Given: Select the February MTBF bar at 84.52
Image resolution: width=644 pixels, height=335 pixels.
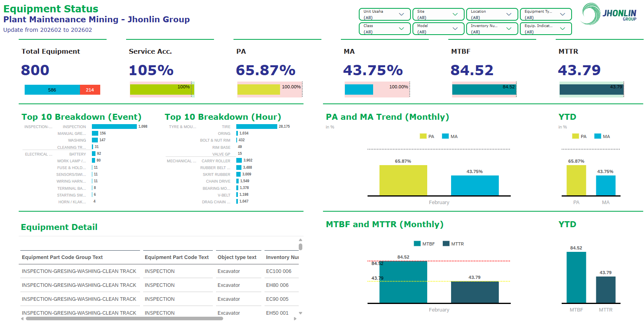Looking at the screenshot, I should coord(403,282).
